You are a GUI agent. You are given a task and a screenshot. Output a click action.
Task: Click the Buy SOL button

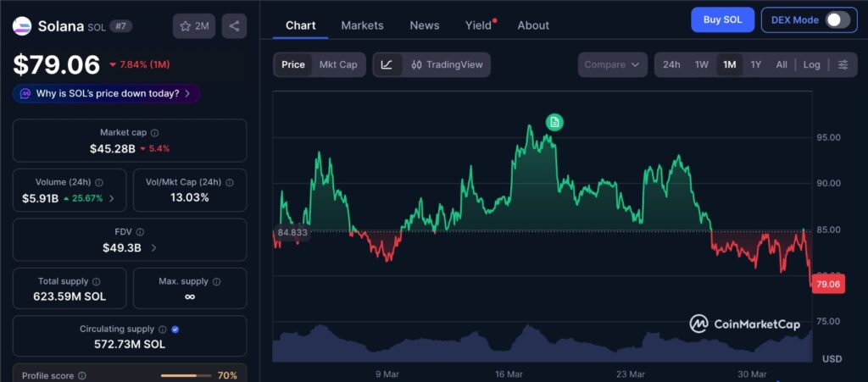click(x=722, y=19)
